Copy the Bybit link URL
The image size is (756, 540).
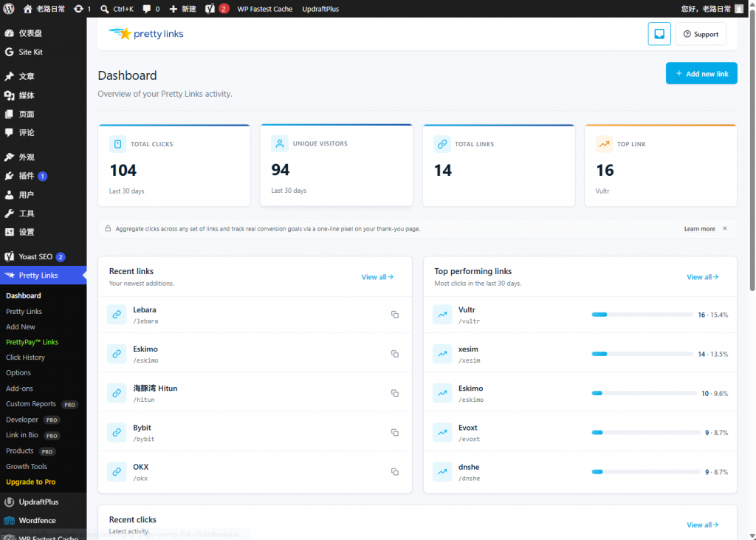(395, 432)
